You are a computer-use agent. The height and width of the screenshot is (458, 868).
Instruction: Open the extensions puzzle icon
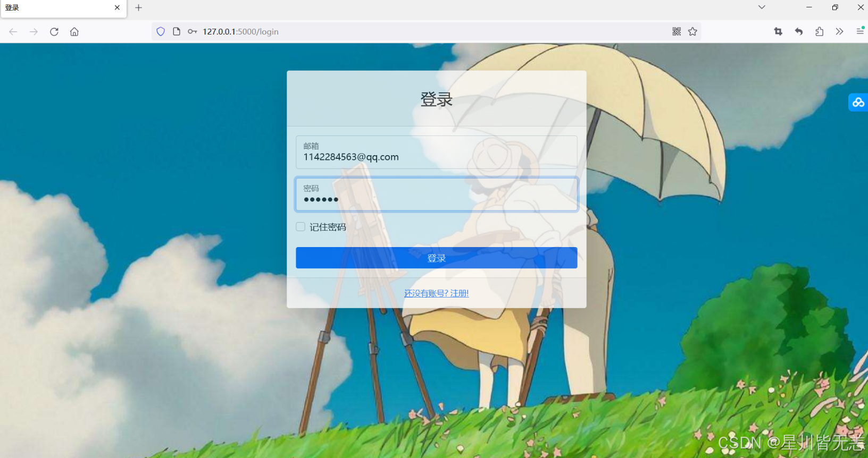[x=820, y=32]
